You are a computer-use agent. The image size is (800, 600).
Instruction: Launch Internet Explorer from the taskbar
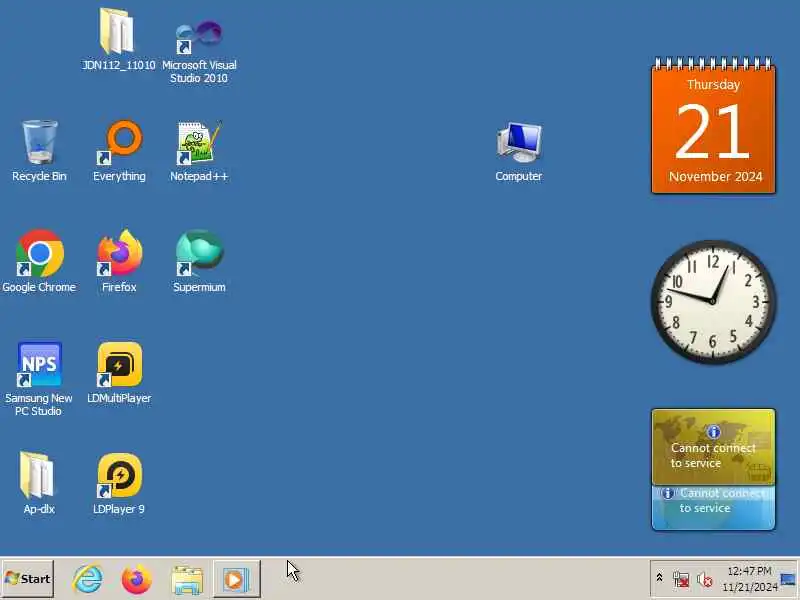pos(87,579)
